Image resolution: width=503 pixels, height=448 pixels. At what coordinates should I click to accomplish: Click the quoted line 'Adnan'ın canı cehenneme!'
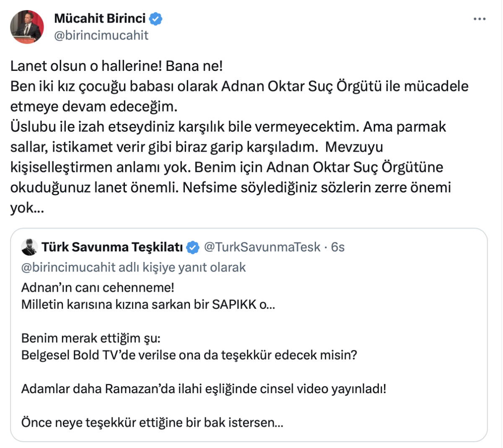(x=98, y=287)
